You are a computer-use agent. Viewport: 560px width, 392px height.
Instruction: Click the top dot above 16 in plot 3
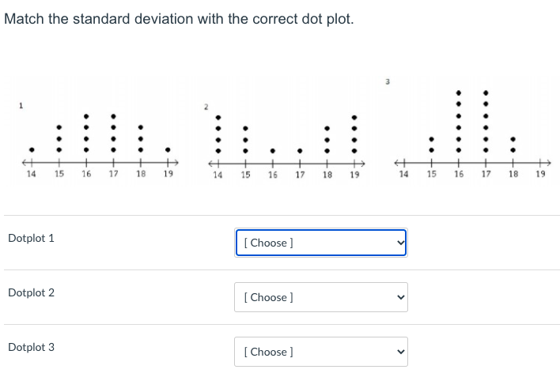point(459,92)
